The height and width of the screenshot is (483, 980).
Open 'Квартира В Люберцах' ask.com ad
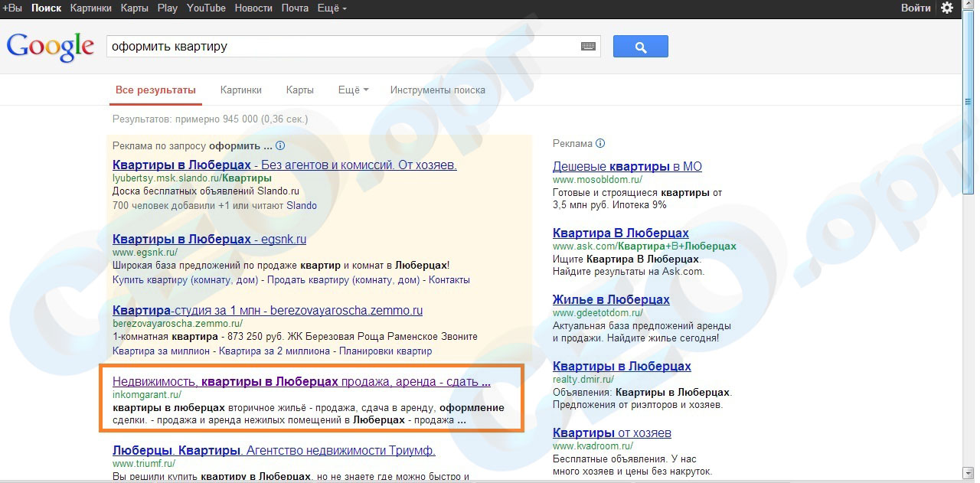tap(621, 233)
